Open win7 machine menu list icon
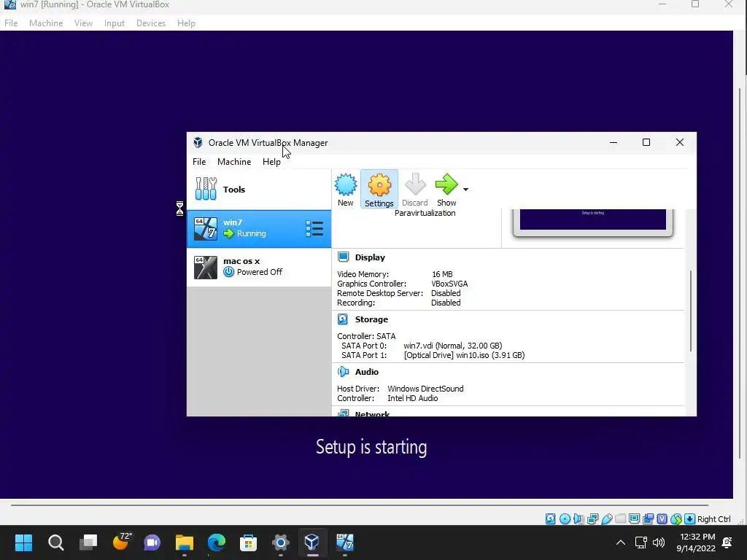Screen dimensions: 747x560 [314, 228]
